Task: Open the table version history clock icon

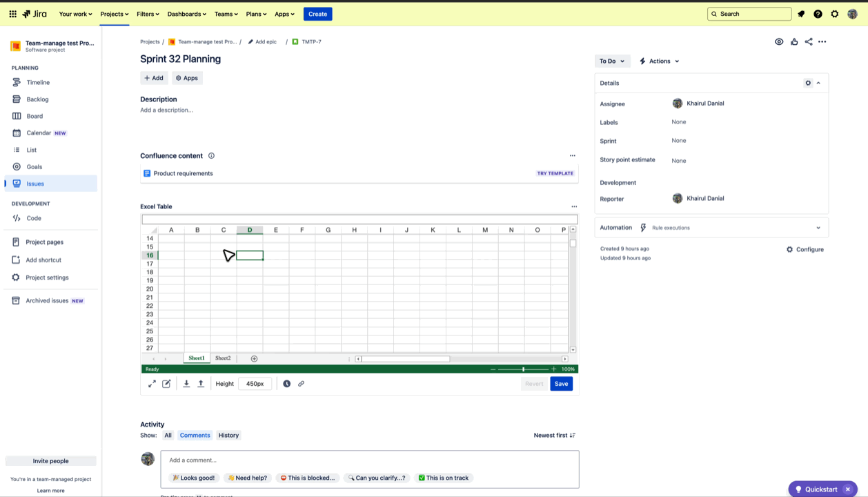Action: pos(287,383)
